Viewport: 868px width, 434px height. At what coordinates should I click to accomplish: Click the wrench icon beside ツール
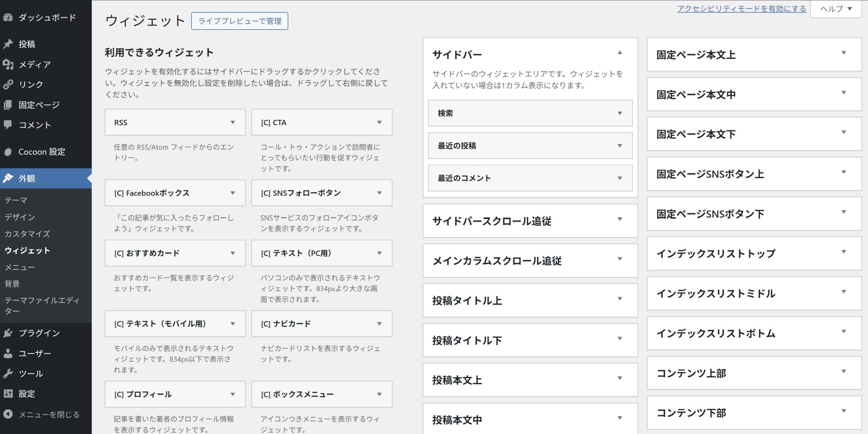tap(8, 373)
